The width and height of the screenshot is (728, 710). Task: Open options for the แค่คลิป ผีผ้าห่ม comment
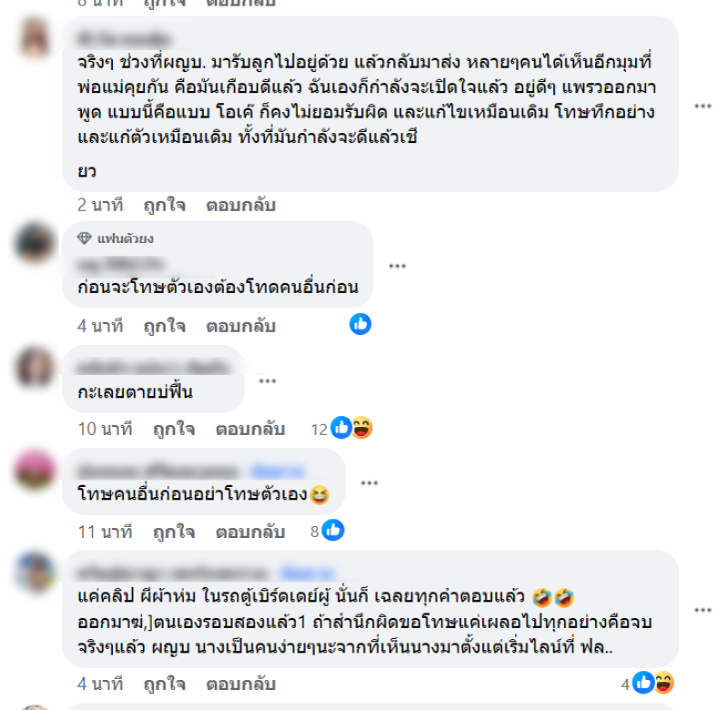coord(703,610)
